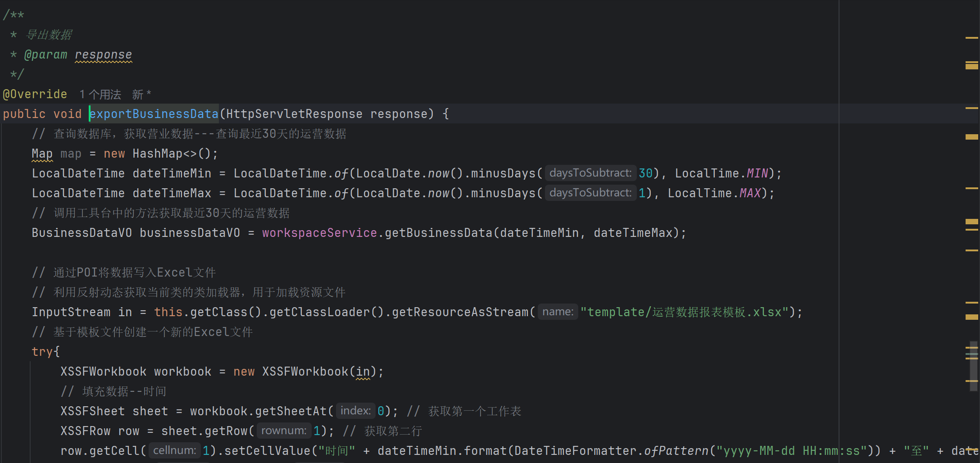Click the setCellValue method call
980x463 pixels.
point(268,451)
